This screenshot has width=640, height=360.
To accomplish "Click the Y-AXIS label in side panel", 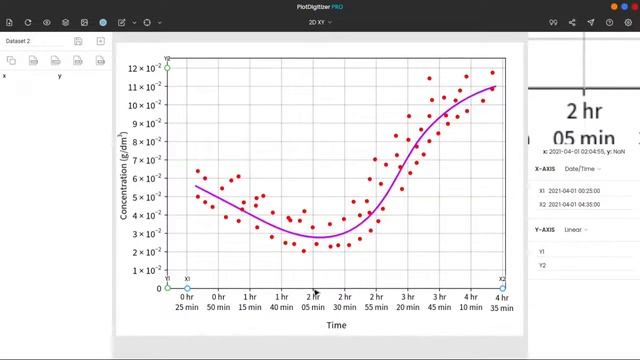I will [x=545, y=230].
